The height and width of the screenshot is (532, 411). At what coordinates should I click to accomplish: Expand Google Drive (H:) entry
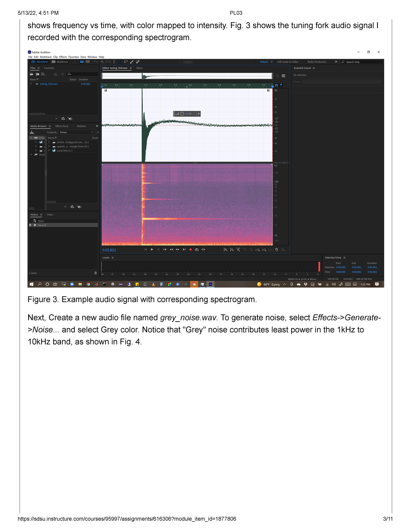pos(49,146)
